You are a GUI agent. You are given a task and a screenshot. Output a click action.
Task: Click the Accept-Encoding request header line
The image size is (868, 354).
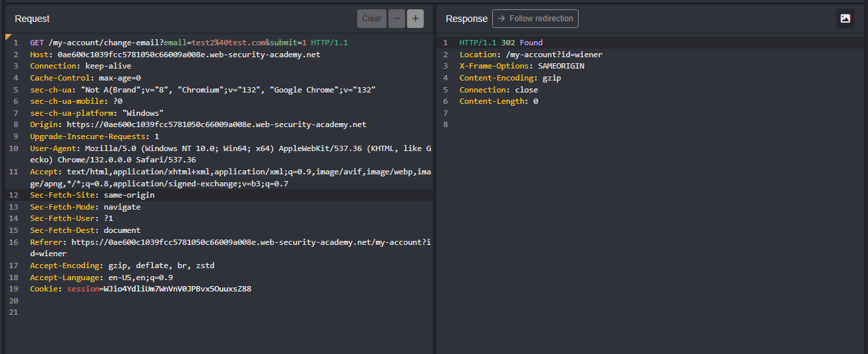[122, 265]
